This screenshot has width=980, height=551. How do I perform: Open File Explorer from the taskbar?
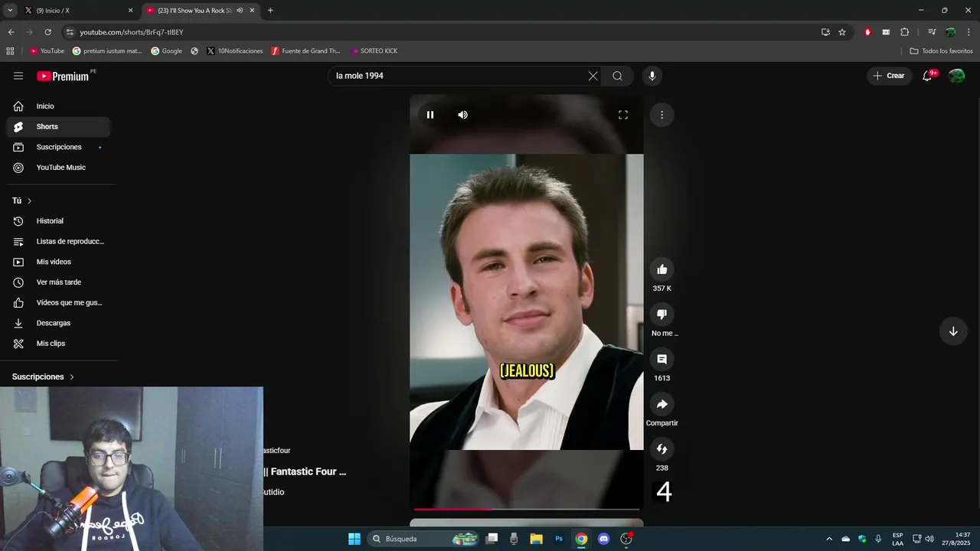(536, 539)
